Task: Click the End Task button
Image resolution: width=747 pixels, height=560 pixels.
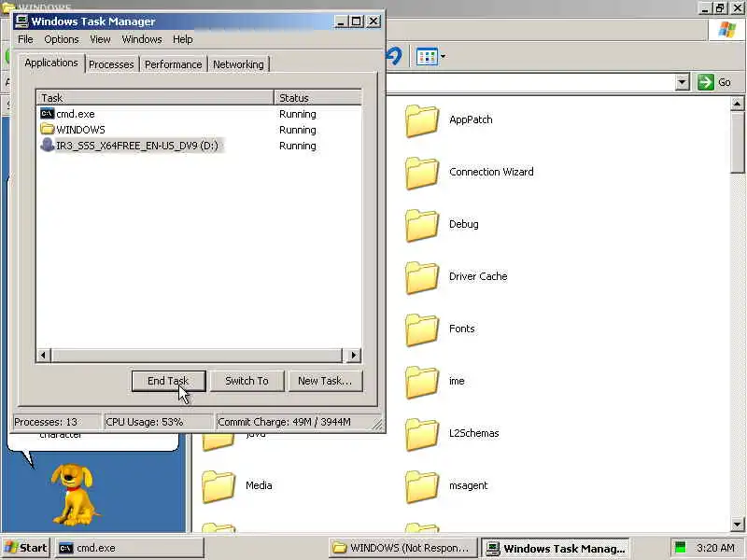Action: coord(168,381)
